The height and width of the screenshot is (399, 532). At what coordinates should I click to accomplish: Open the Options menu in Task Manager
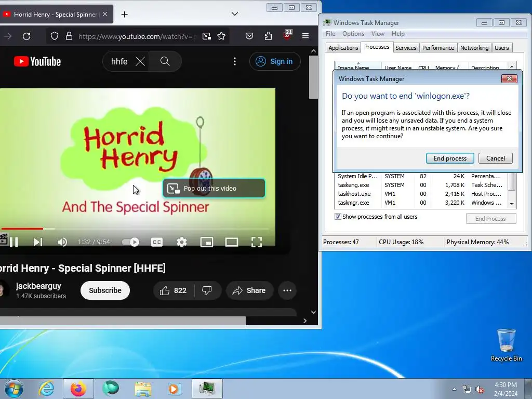point(353,34)
